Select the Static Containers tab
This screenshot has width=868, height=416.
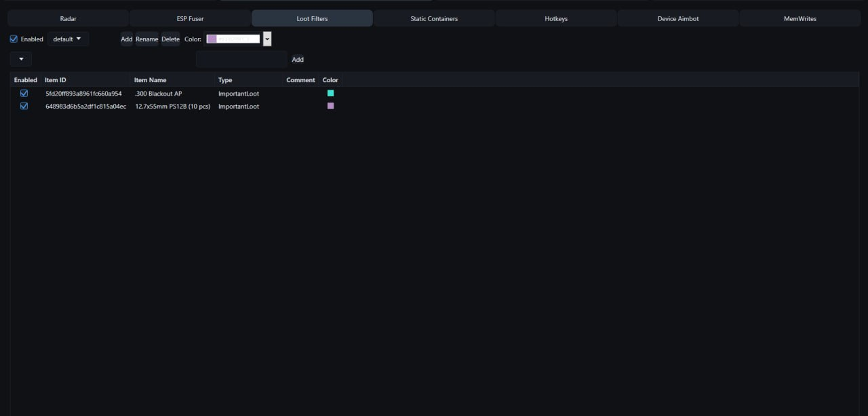tap(434, 18)
